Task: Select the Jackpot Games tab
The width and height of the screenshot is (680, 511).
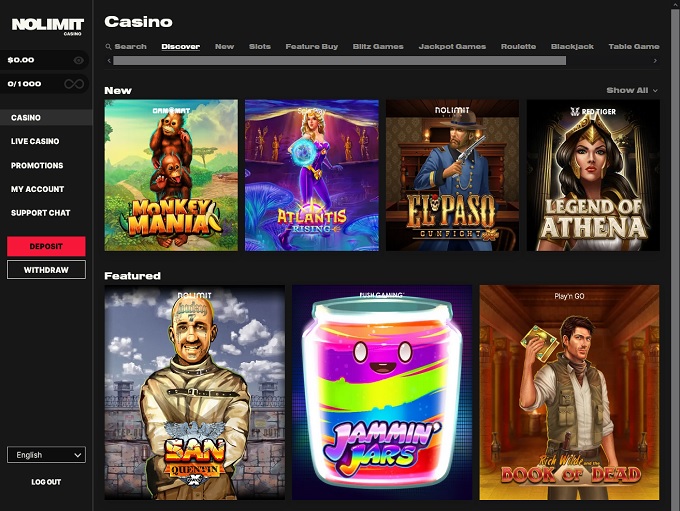Action: (x=452, y=46)
